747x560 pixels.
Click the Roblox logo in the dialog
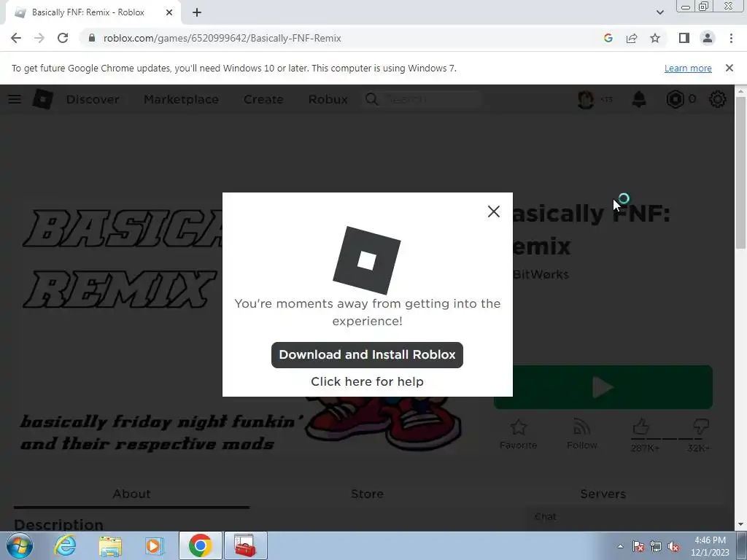tap(366, 260)
